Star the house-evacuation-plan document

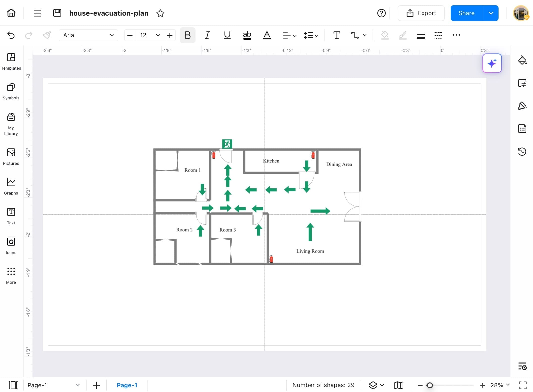pos(160,13)
